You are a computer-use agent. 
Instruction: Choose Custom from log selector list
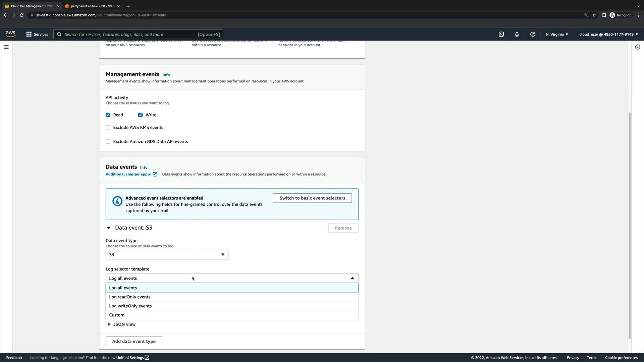117,315
